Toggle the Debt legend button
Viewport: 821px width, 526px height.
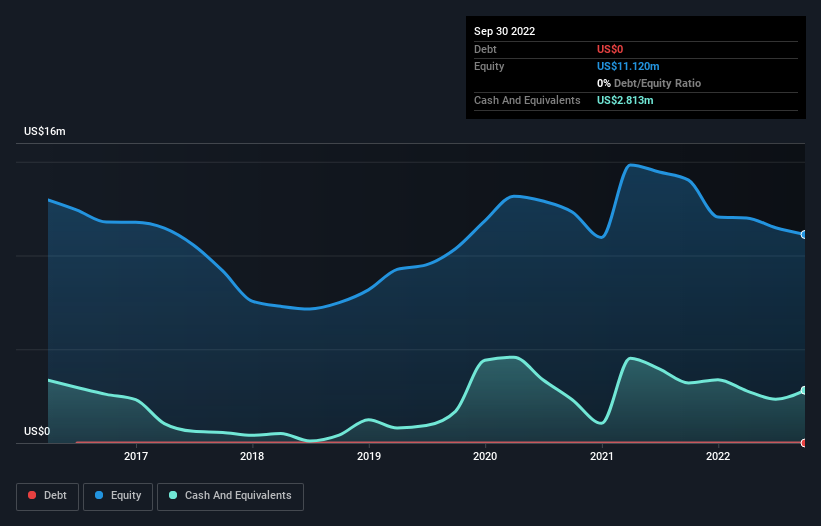48,496
